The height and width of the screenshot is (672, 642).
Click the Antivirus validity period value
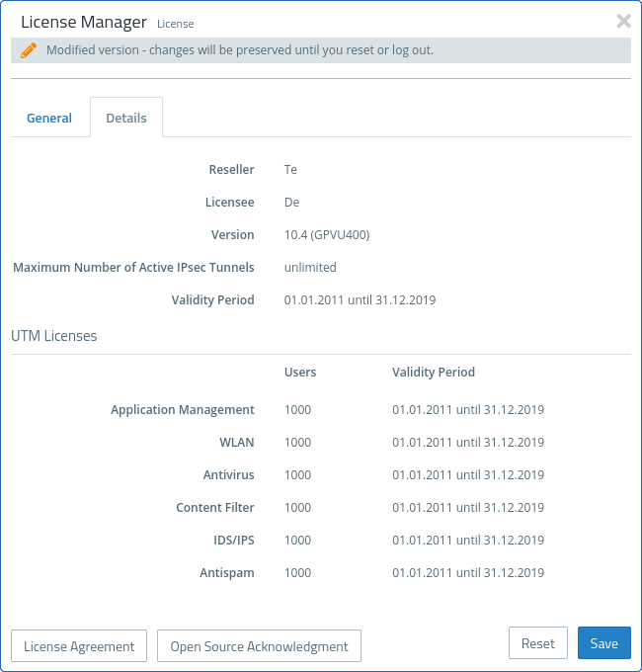tap(468, 475)
